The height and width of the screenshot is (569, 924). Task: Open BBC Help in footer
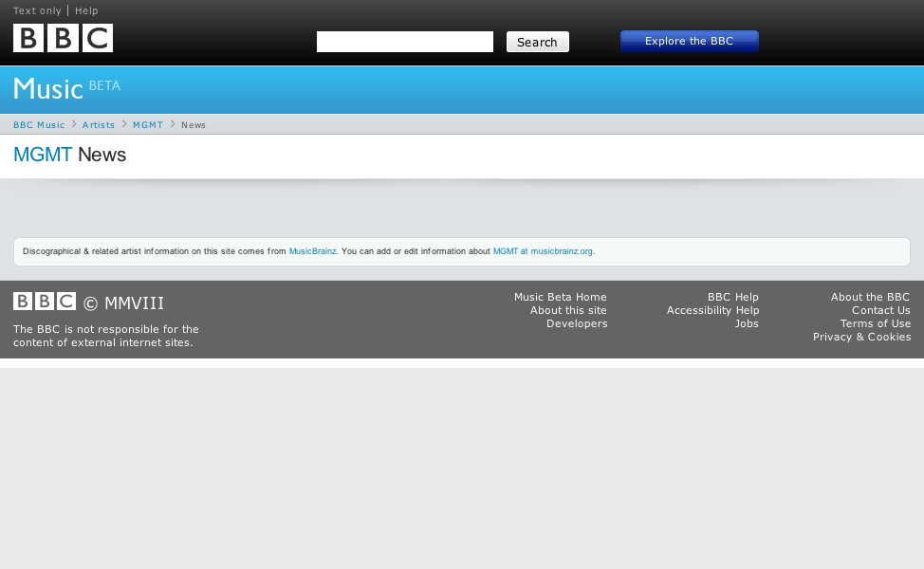pyautogui.click(x=732, y=297)
